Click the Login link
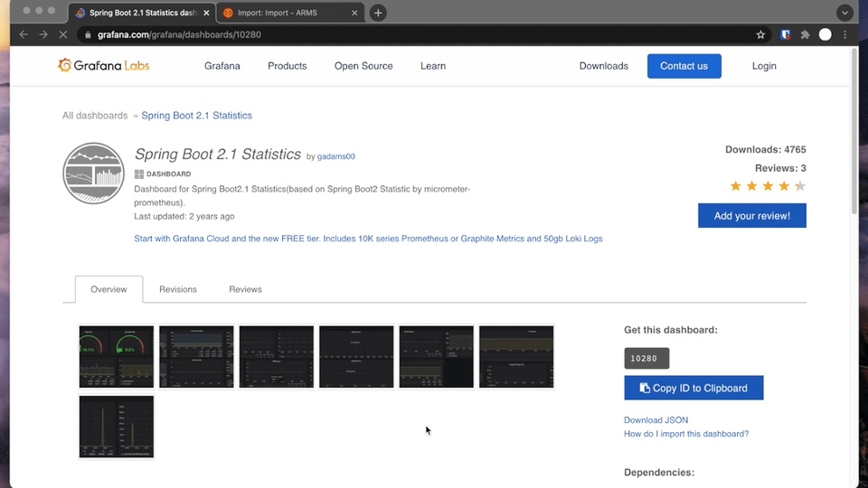This screenshot has width=868, height=488. [764, 66]
